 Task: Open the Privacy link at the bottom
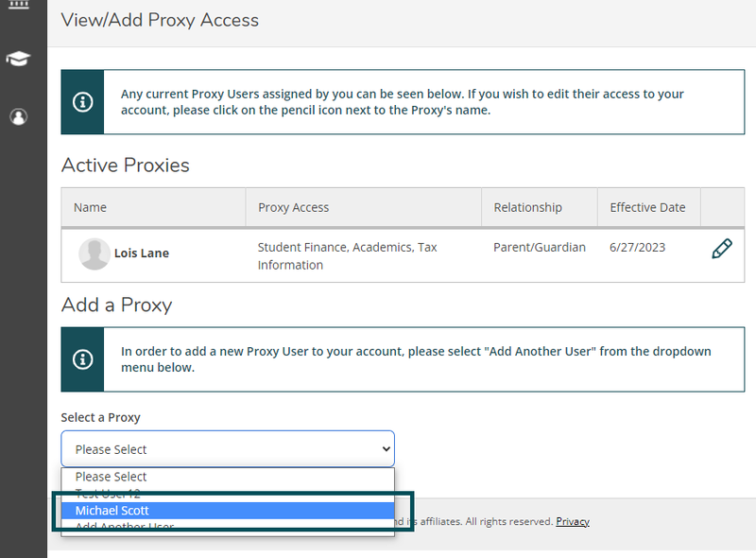(x=573, y=520)
